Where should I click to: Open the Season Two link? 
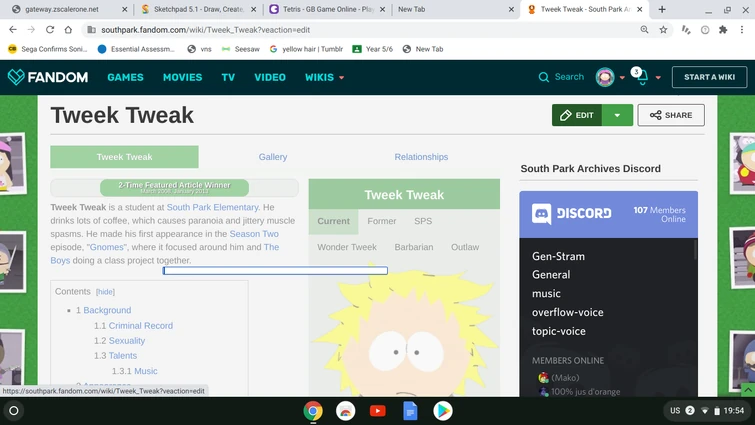click(254, 234)
